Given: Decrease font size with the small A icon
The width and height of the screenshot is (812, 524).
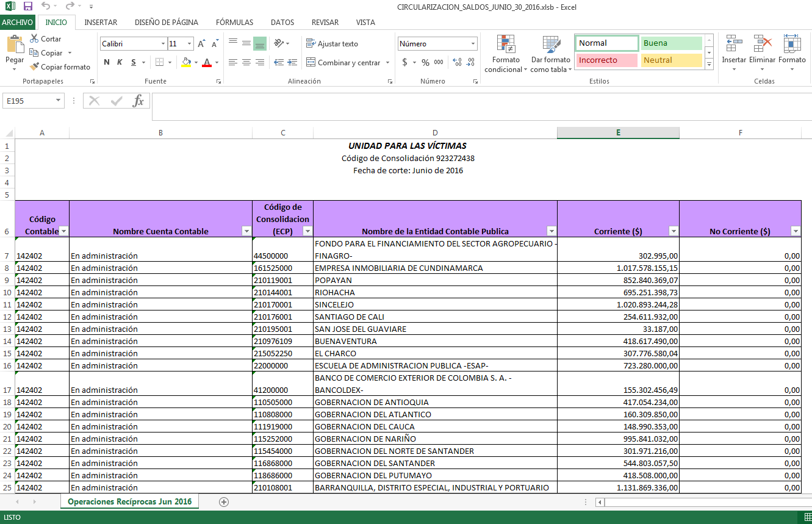Looking at the screenshot, I should pyautogui.click(x=215, y=44).
